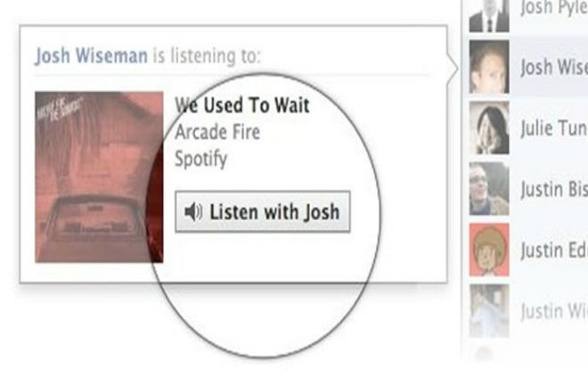Select the cartoon avatar for Justin Ed
The image size is (588, 385).
(489, 250)
